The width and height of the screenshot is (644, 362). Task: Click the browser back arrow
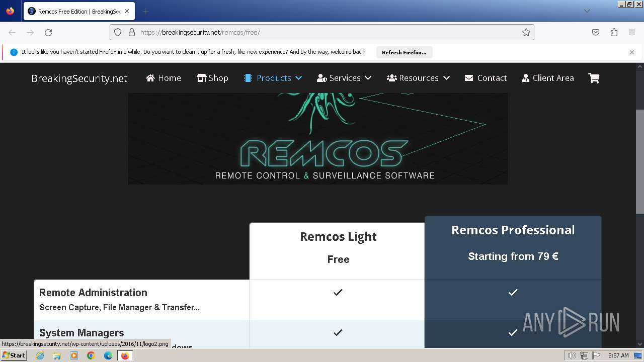tap(12, 32)
